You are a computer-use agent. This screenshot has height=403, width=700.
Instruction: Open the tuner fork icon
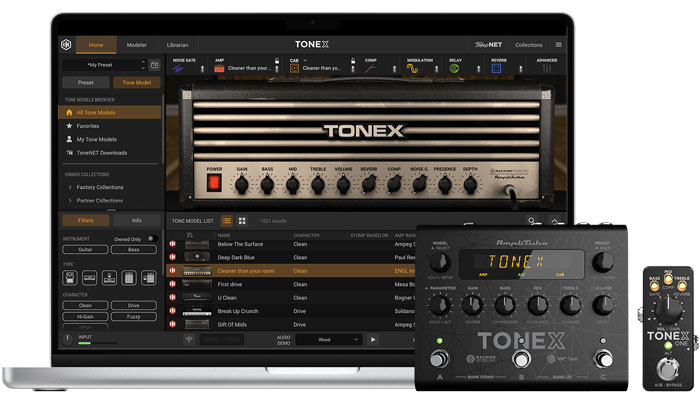point(189,340)
